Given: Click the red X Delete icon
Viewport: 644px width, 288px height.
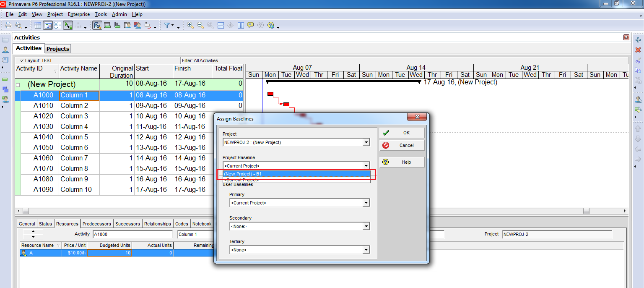Looking at the screenshot, I should 638,50.
